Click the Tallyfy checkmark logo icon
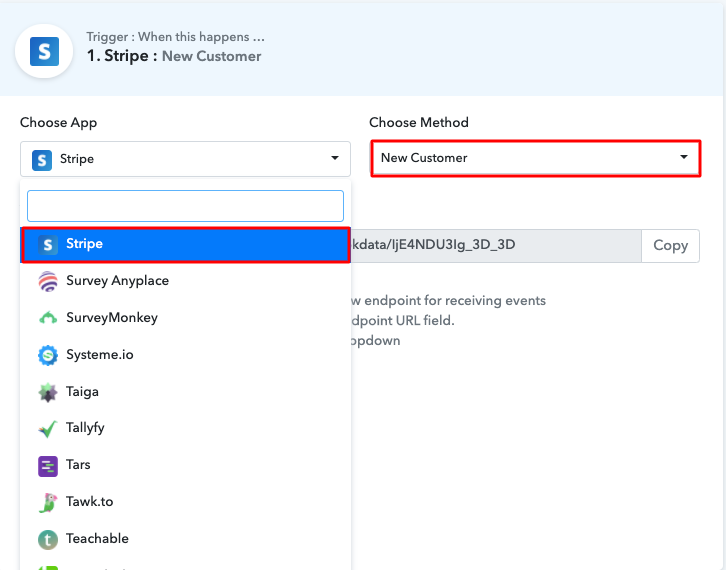Viewport: 726px width, 570px height. [48, 429]
